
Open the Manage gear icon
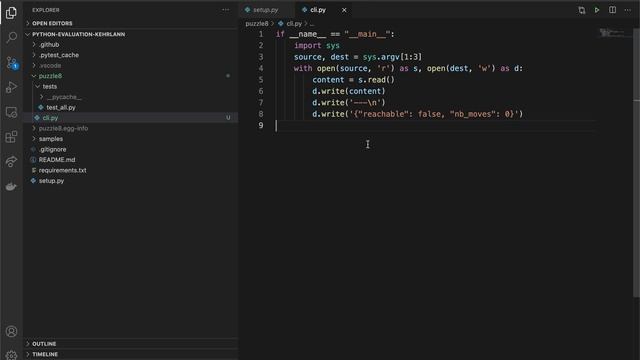[11, 355]
